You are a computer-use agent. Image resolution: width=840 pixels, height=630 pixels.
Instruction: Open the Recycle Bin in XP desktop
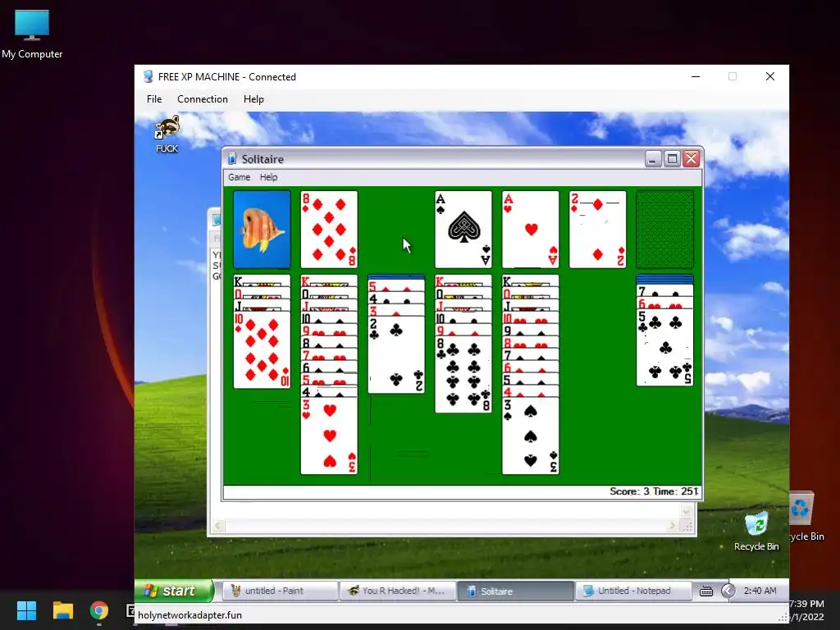tap(756, 532)
